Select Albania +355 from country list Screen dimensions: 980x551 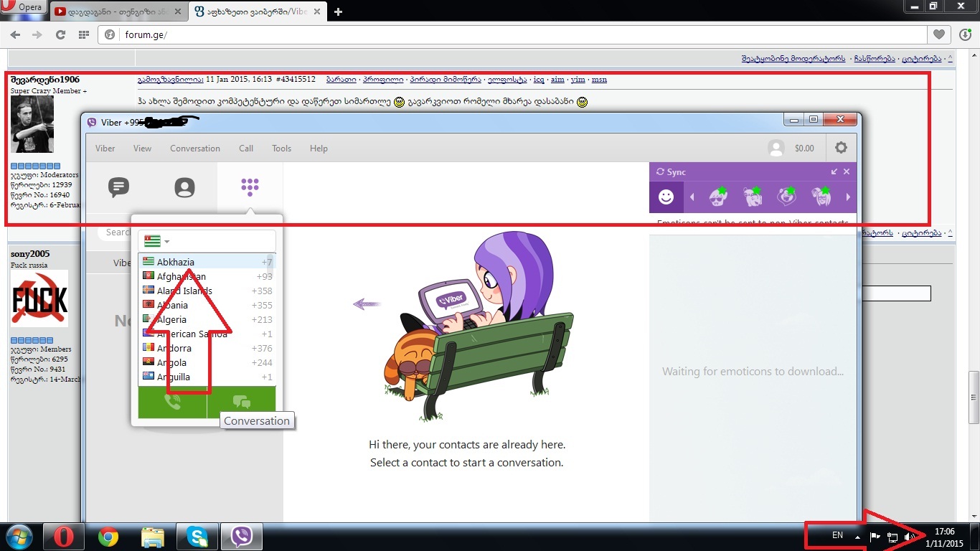click(207, 305)
